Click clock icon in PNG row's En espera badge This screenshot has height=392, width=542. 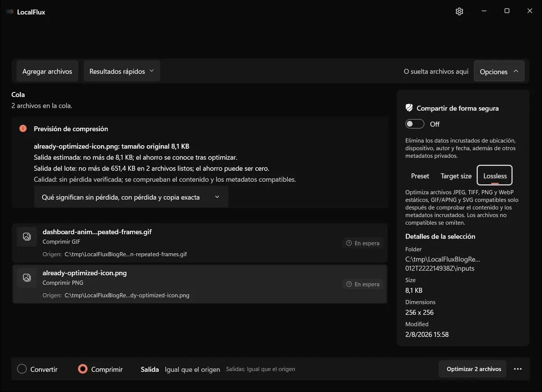click(x=349, y=284)
